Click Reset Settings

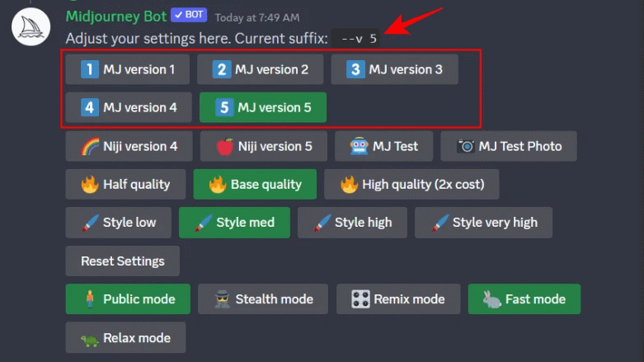pyautogui.click(x=123, y=261)
